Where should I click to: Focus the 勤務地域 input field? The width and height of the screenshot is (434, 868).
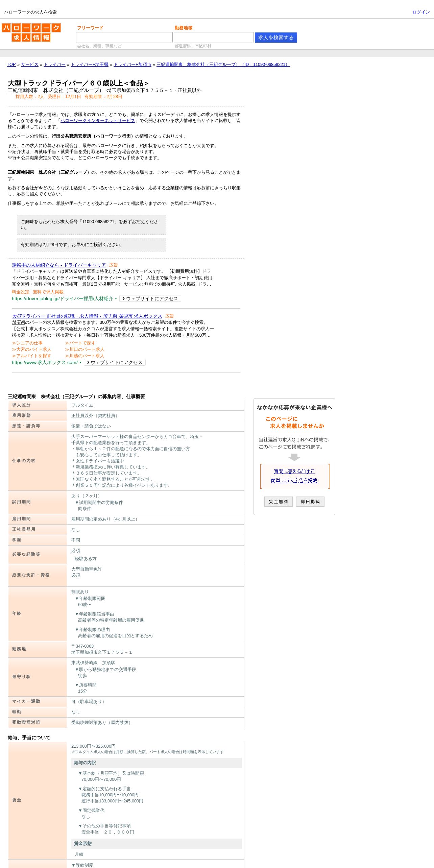tap(214, 37)
